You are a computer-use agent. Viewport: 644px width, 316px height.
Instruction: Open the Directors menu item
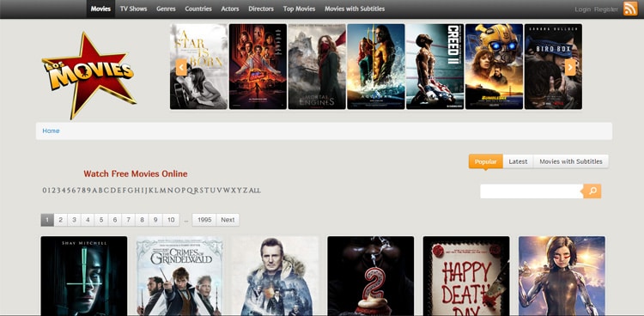pos(261,9)
